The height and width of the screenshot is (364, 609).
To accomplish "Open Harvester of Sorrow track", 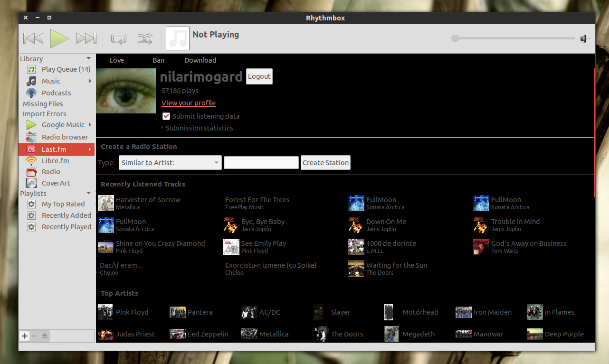I will pyautogui.click(x=148, y=200).
